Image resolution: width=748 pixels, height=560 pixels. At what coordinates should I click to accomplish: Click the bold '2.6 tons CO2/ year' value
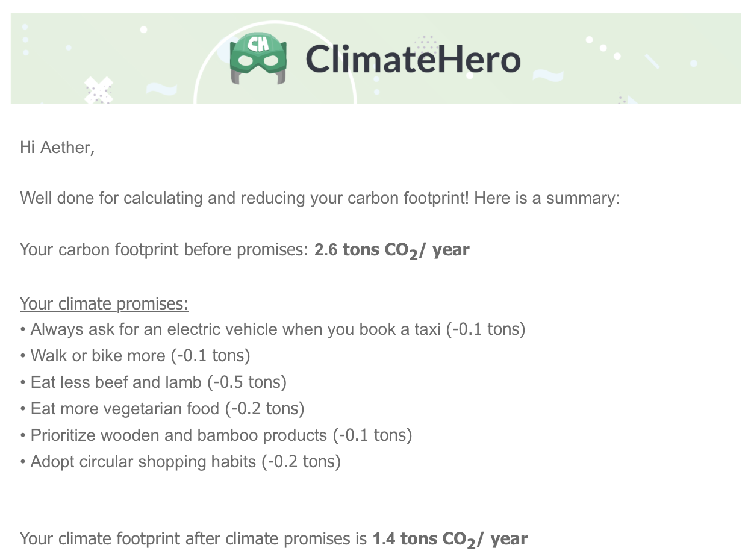392,251
